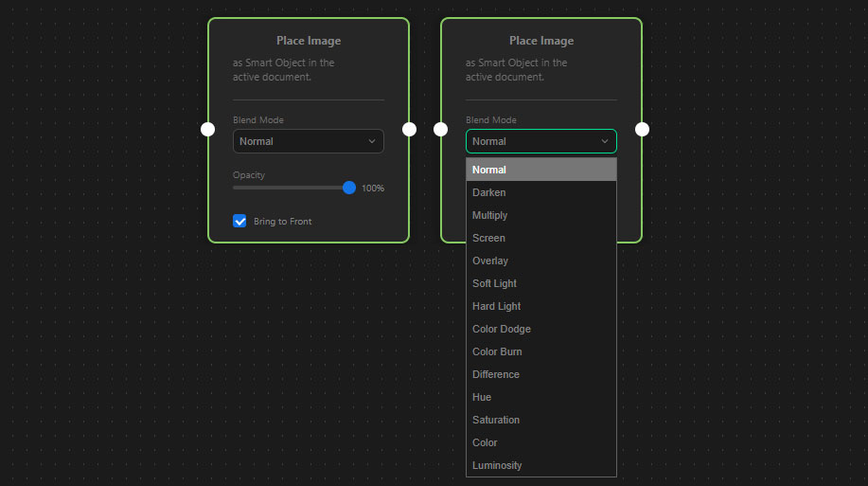Toggle the Bring to Front checkbox

point(239,221)
